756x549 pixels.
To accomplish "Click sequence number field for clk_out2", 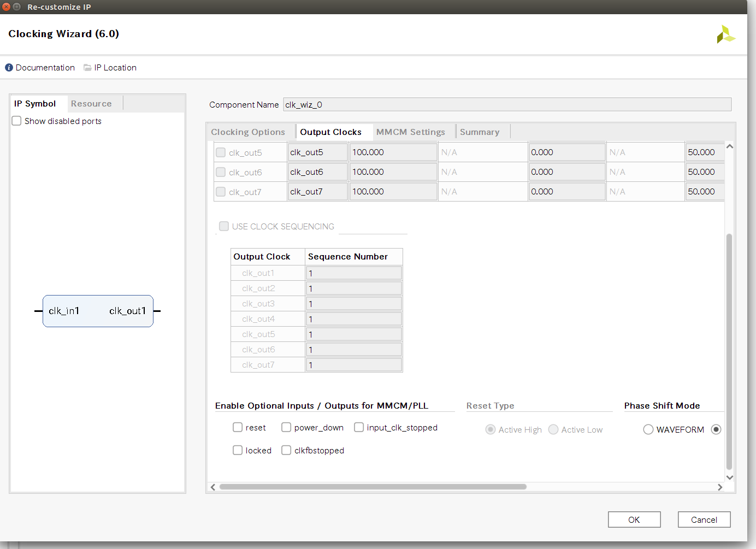I will coord(354,288).
